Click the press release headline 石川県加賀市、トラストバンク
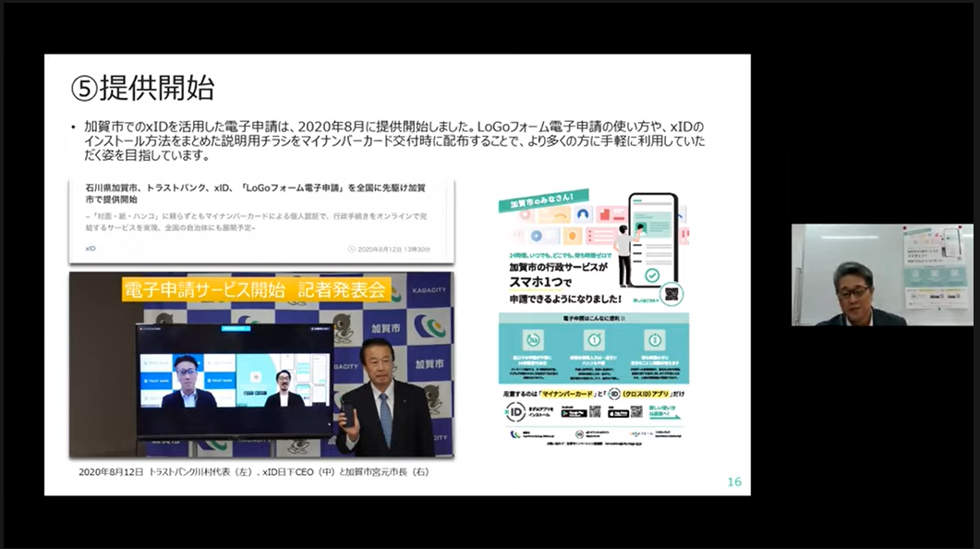Viewport: 980px width, 549px height. (256, 193)
